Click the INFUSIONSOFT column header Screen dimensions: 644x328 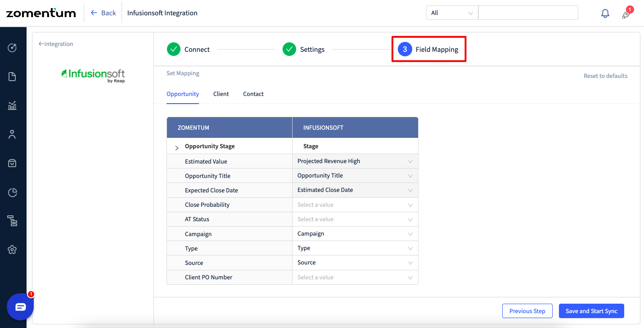[x=355, y=128]
